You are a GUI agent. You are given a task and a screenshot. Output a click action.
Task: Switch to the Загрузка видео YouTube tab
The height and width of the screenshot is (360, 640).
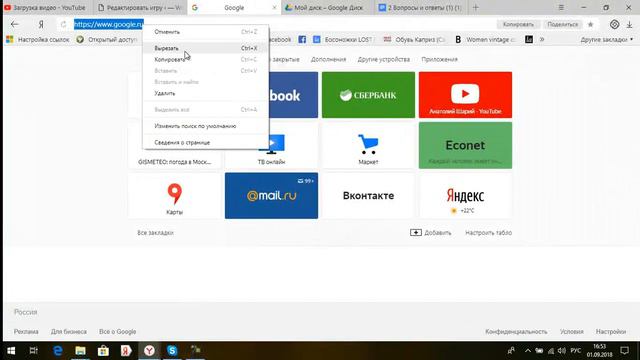[46, 7]
